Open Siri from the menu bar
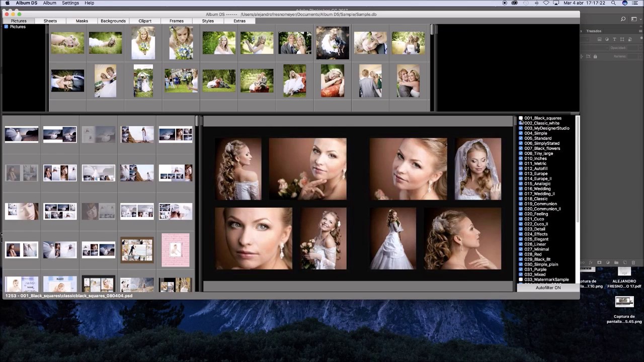This screenshot has height=362, width=644. [625, 3]
